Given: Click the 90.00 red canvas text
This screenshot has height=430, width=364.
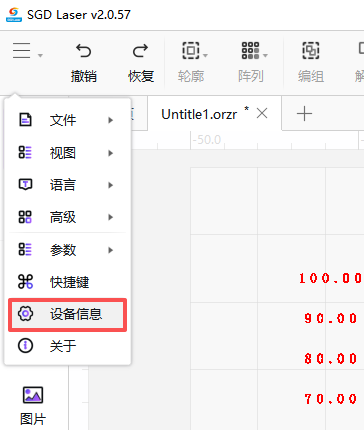Looking at the screenshot, I should click(331, 318).
